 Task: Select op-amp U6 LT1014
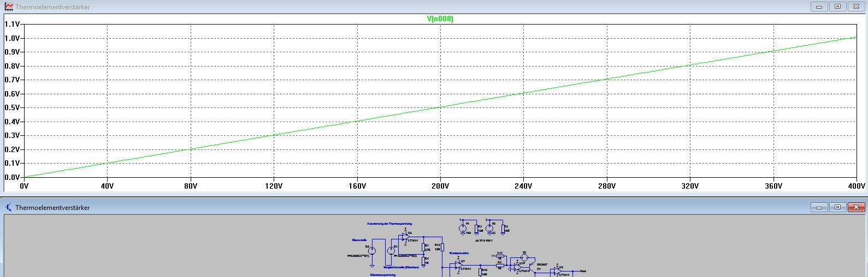click(x=405, y=237)
